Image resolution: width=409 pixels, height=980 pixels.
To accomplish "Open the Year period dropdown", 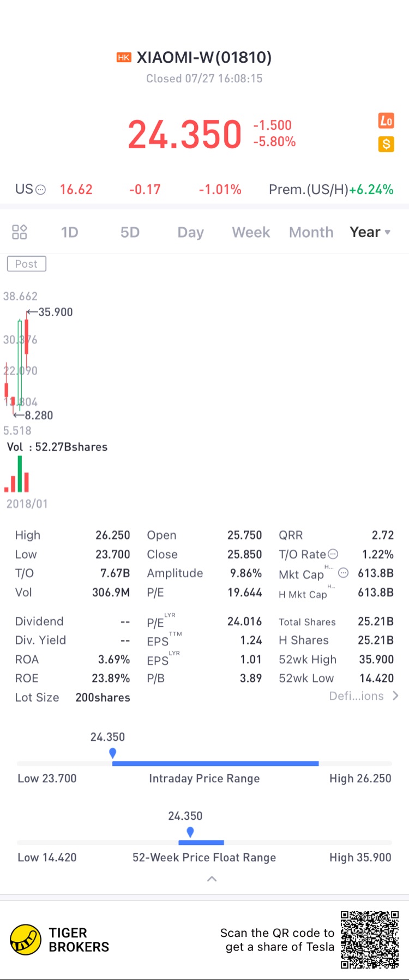I will point(370,232).
